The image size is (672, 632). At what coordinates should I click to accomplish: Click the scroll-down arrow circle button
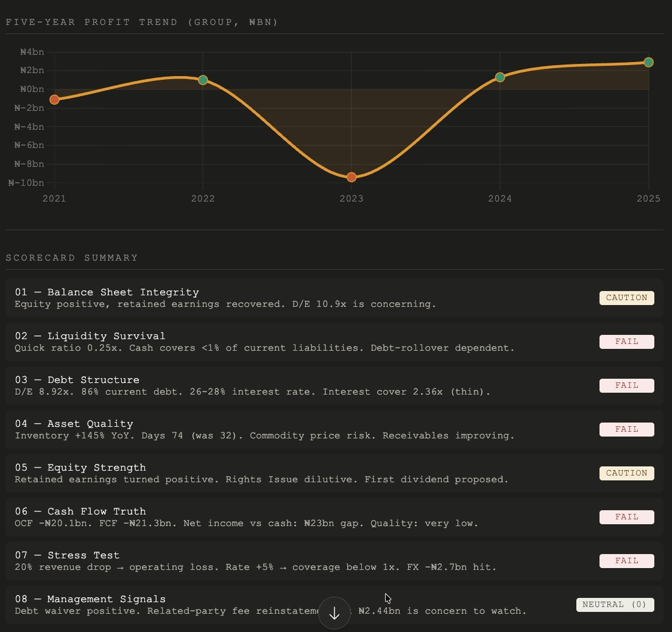pyautogui.click(x=334, y=613)
